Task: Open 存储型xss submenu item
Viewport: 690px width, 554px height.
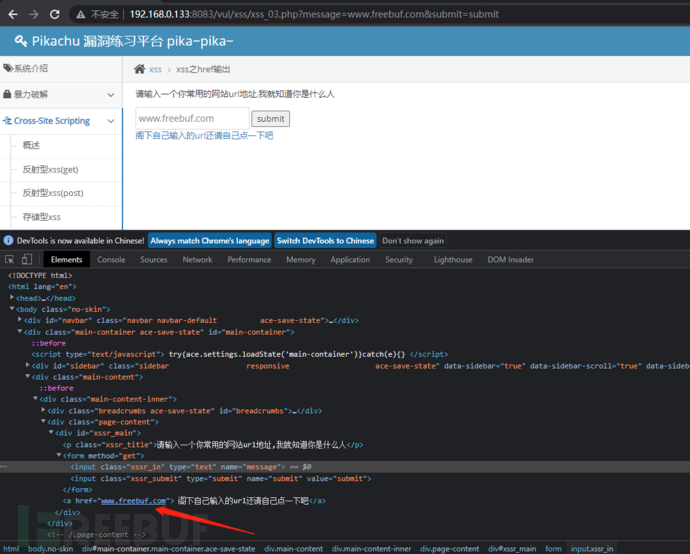Action: 41,217
